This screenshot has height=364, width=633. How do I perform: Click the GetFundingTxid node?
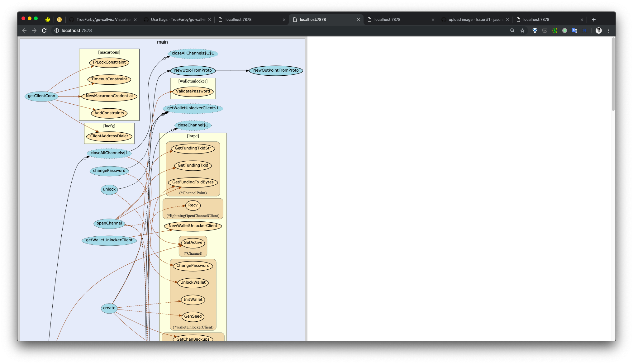(x=193, y=165)
